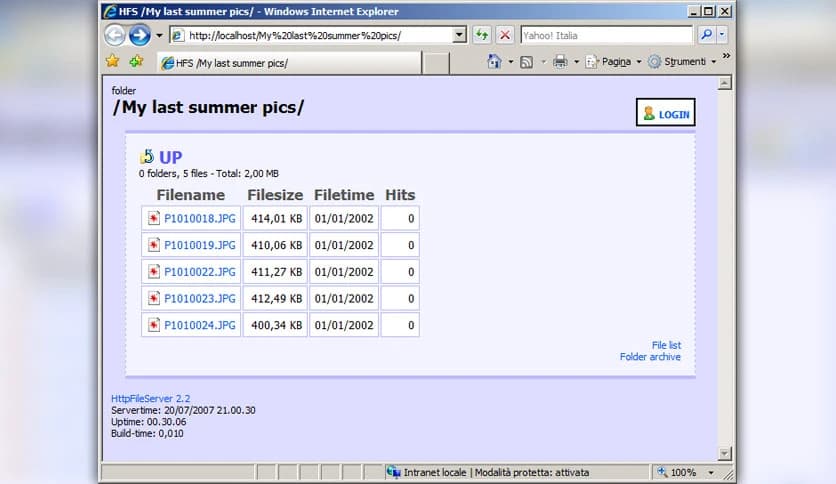Open file P1010022.JPG
Viewport: 836px width, 484px height.
(x=200, y=272)
